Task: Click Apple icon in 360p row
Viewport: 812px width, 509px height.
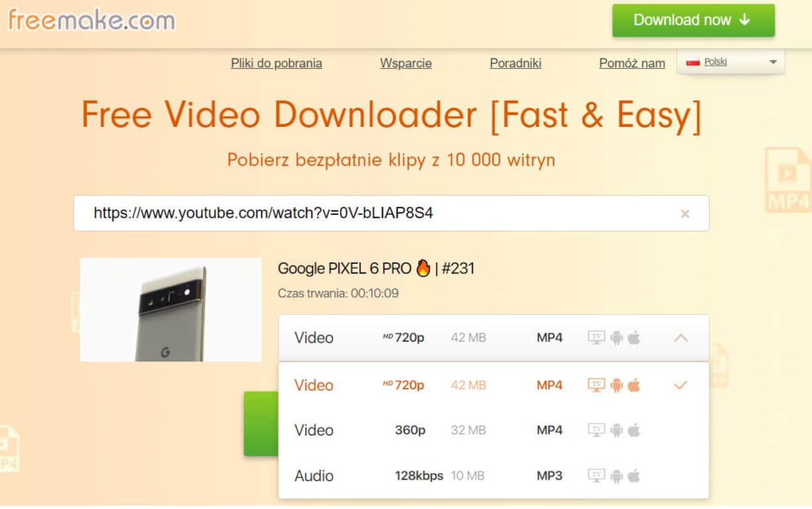Action: pyautogui.click(x=634, y=431)
